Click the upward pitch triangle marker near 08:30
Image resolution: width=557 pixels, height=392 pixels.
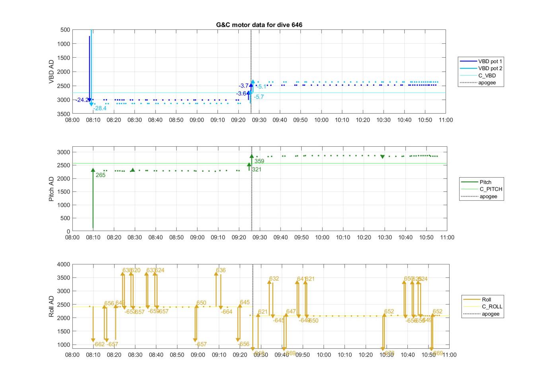[133, 170]
